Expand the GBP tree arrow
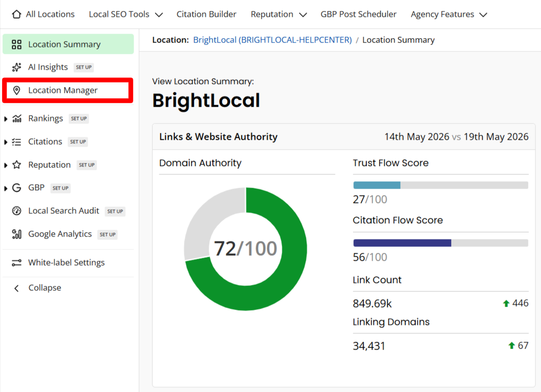Screen dimensions: 541x392 click(5, 189)
